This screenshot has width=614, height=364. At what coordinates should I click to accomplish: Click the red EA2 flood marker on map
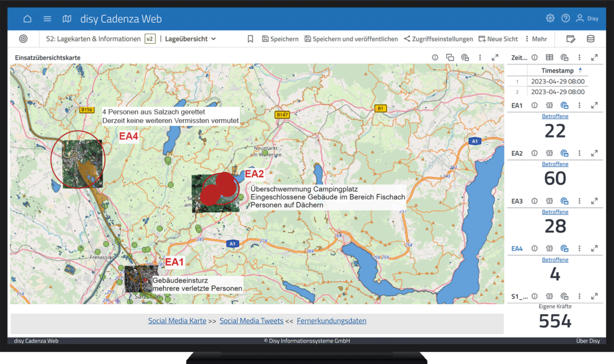[219, 189]
